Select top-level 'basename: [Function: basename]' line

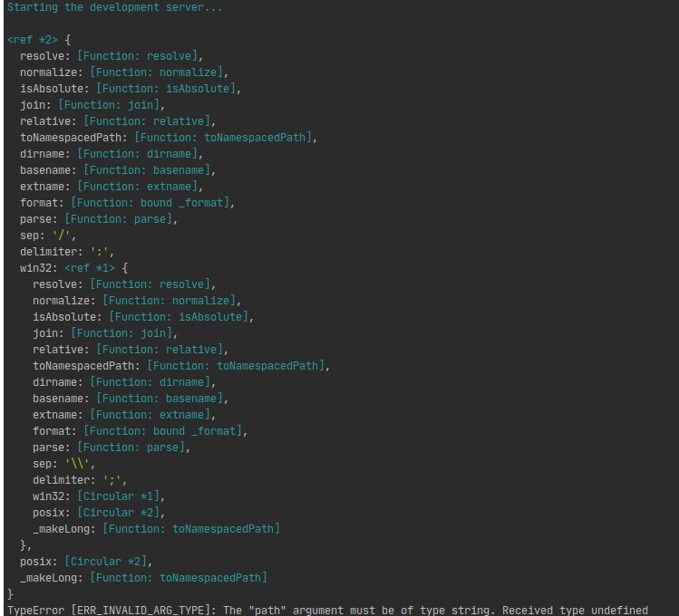(118, 170)
